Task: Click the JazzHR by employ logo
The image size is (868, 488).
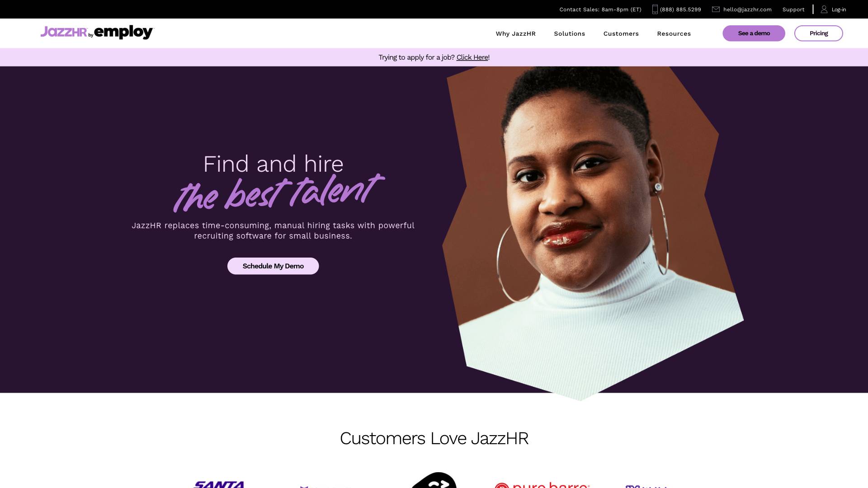Action: coord(97,32)
